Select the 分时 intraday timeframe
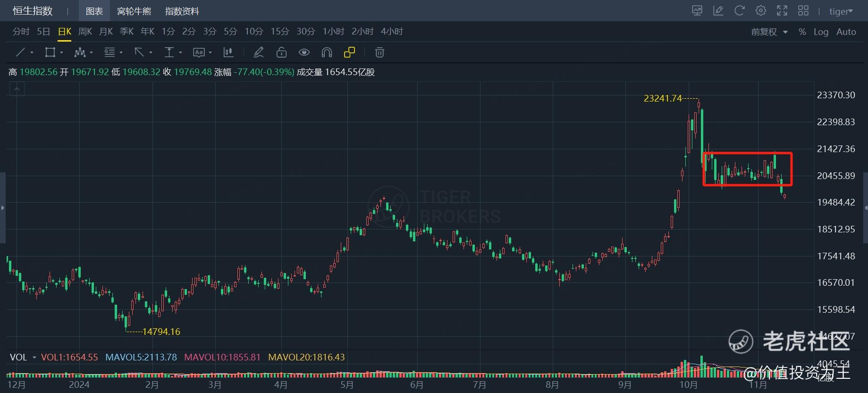Screen dimensions: 868x393 pyautogui.click(x=21, y=32)
